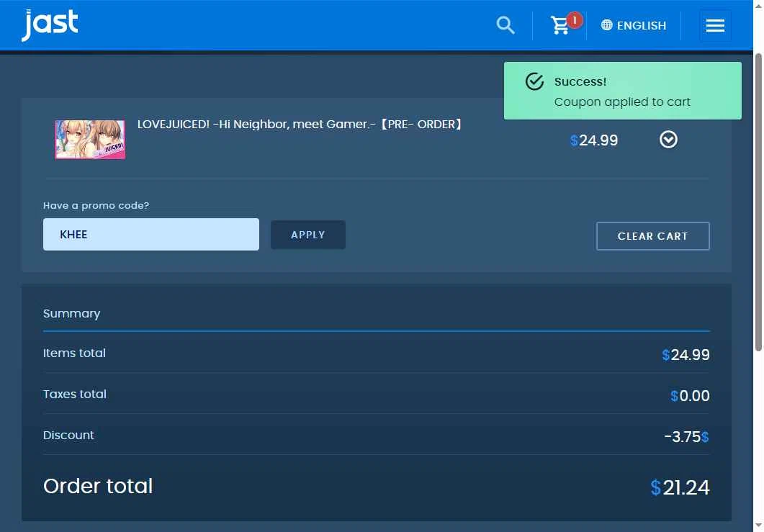Click the Summary heading
This screenshot has width=764, height=532.
(71, 313)
